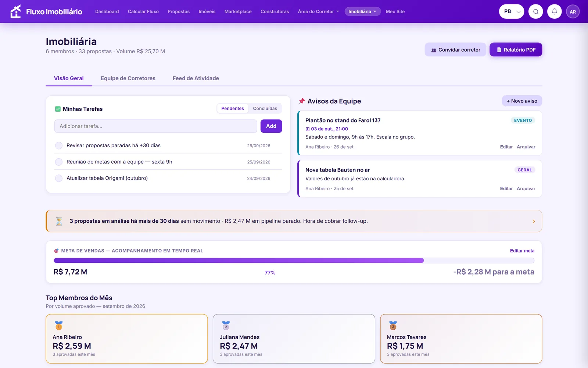This screenshot has height=368, width=588.
Task: Open Construtoras from the navbar
Action: click(x=275, y=11)
